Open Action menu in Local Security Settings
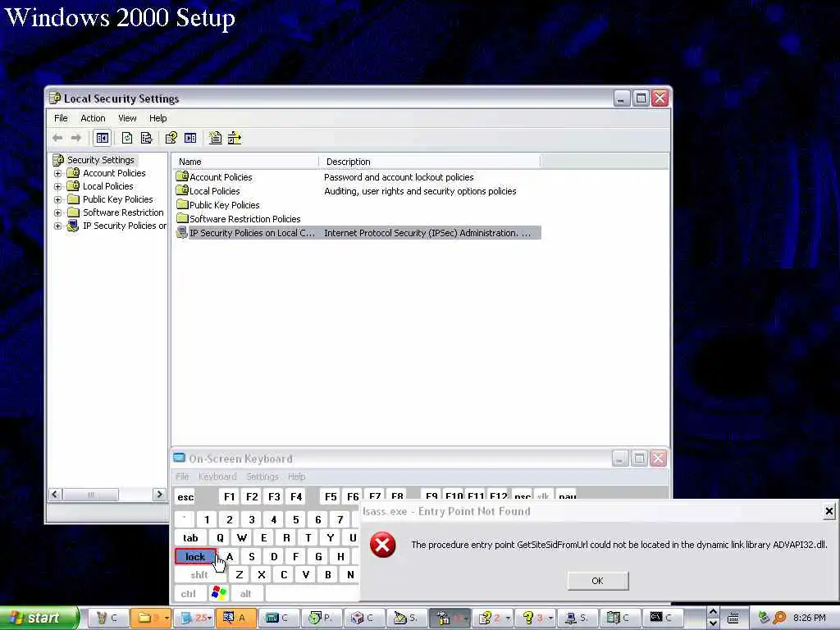 [x=93, y=118]
